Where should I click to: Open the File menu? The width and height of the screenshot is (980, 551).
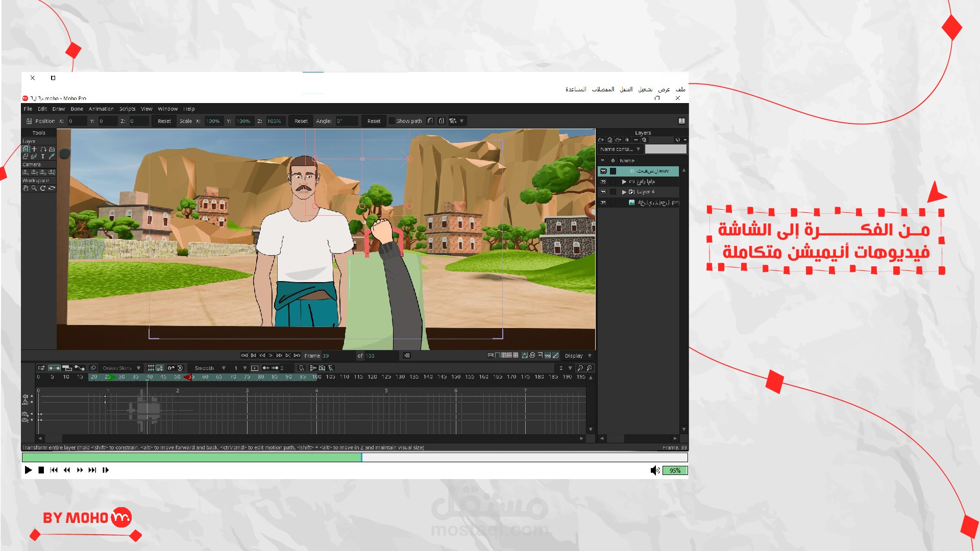click(28, 109)
